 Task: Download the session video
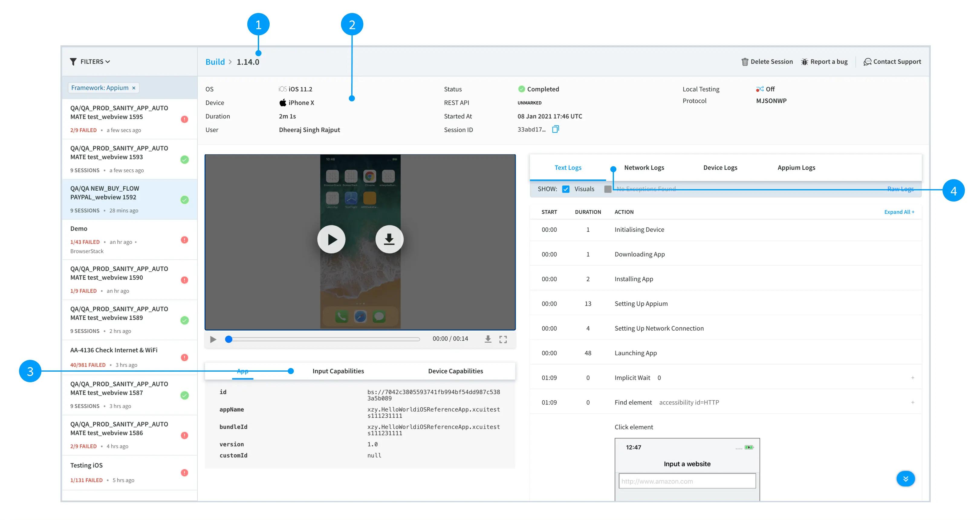coord(389,239)
